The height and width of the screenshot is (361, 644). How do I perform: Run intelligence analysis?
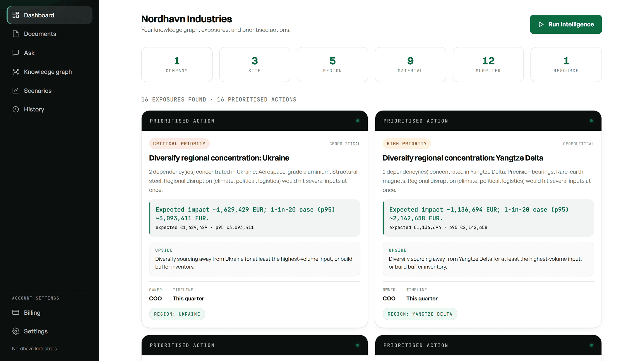(x=566, y=24)
